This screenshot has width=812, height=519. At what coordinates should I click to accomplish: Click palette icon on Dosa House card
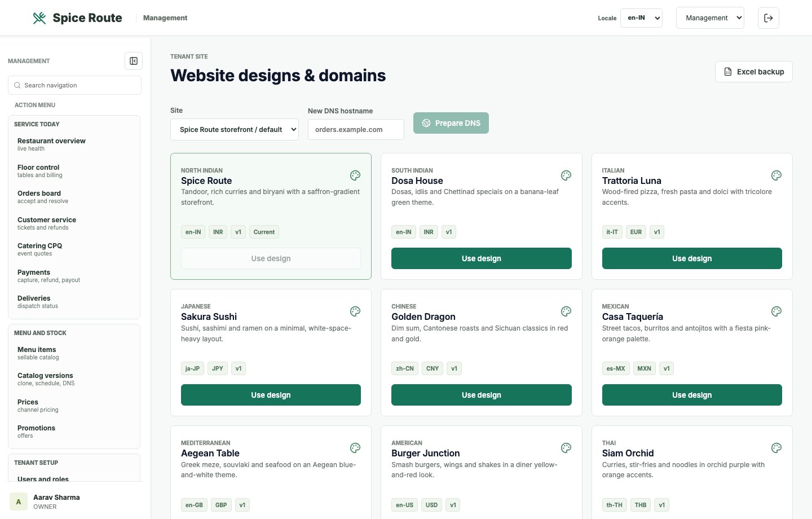566,175
